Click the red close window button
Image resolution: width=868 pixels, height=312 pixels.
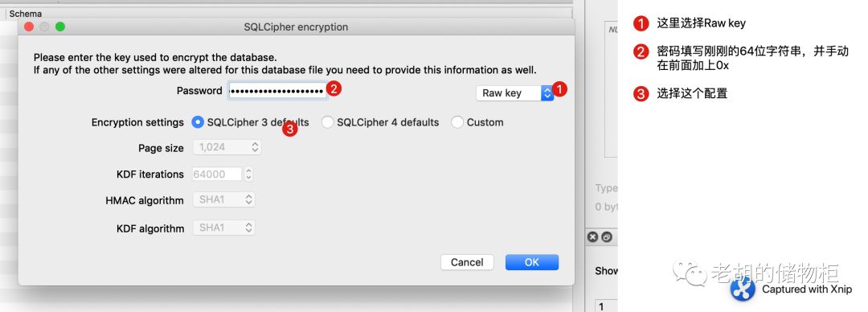[x=29, y=27]
